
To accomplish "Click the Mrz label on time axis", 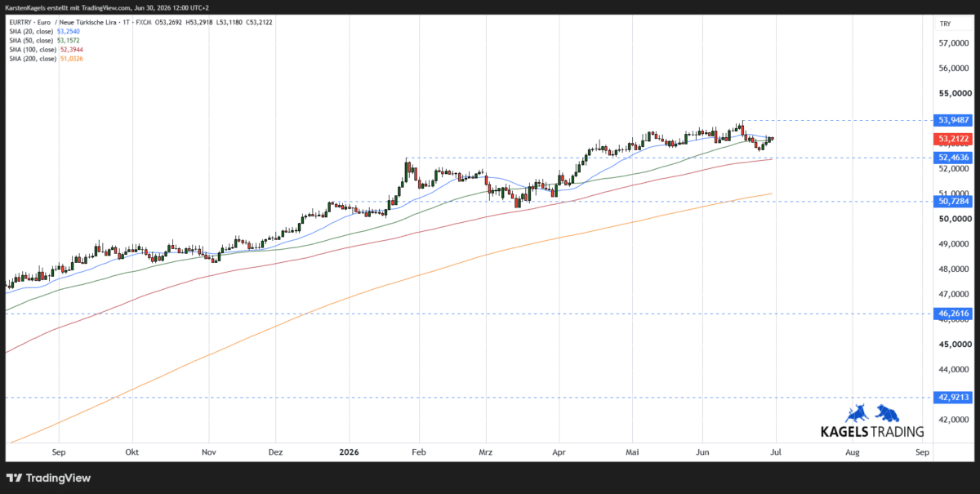I will pos(486,452).
